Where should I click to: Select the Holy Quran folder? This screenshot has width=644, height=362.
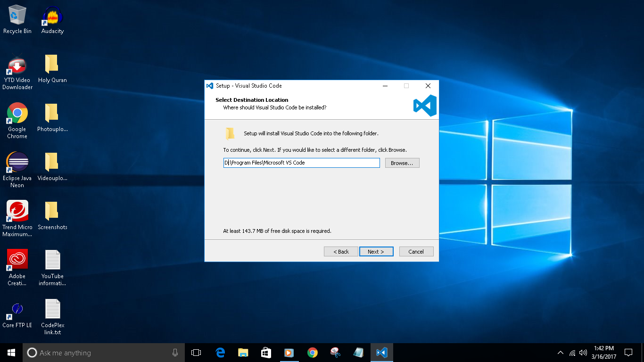click(x=52, y=69)
